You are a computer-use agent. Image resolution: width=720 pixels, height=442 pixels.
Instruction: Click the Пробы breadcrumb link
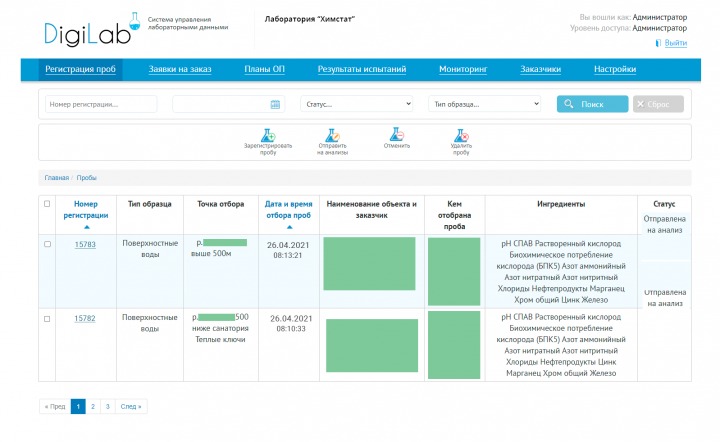86,178
